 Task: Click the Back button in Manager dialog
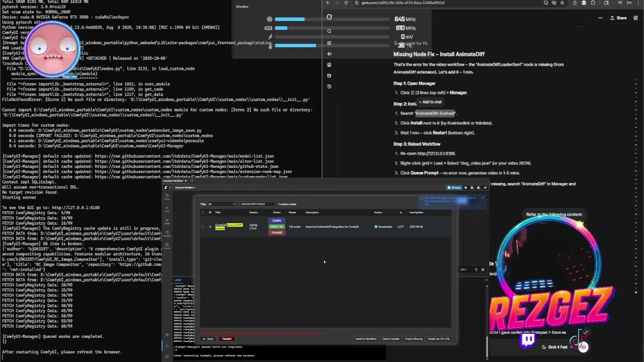click(208, 339)
